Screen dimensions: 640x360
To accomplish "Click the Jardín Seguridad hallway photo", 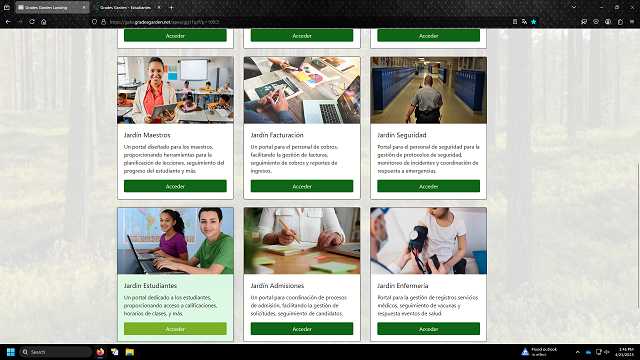I will (x=429, y=90).
